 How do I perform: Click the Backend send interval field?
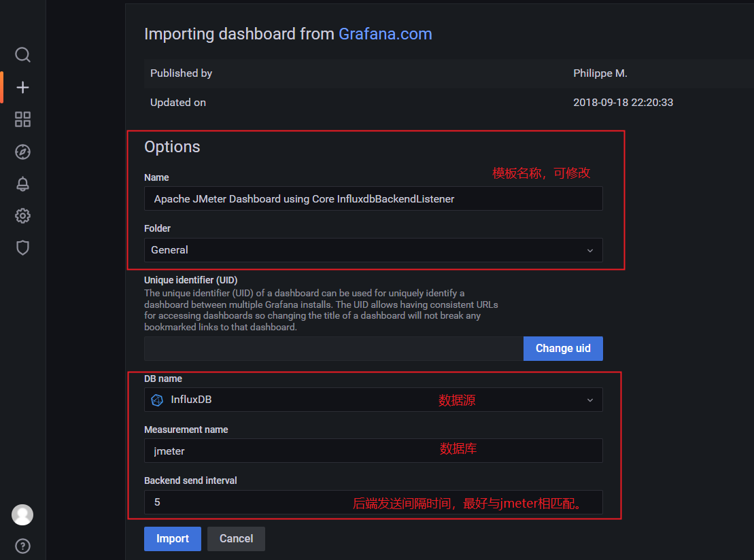(373, 502)
